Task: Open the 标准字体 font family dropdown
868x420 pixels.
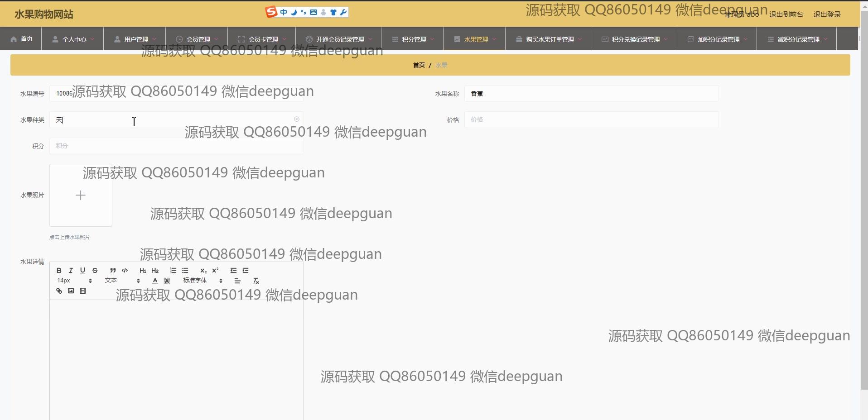Action: point(203,281)
